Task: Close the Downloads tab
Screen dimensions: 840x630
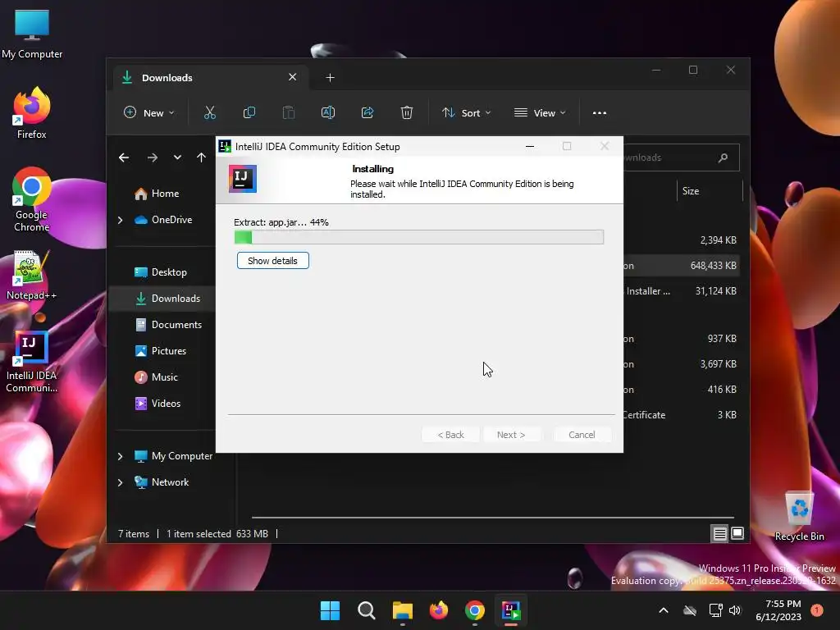Action: point(293,77)
